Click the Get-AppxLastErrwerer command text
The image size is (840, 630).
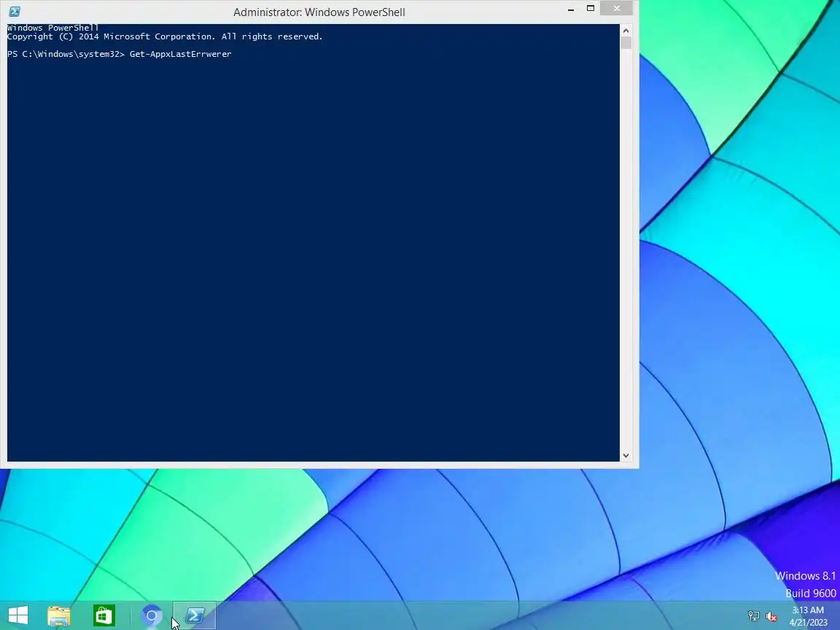pos(181,54)
